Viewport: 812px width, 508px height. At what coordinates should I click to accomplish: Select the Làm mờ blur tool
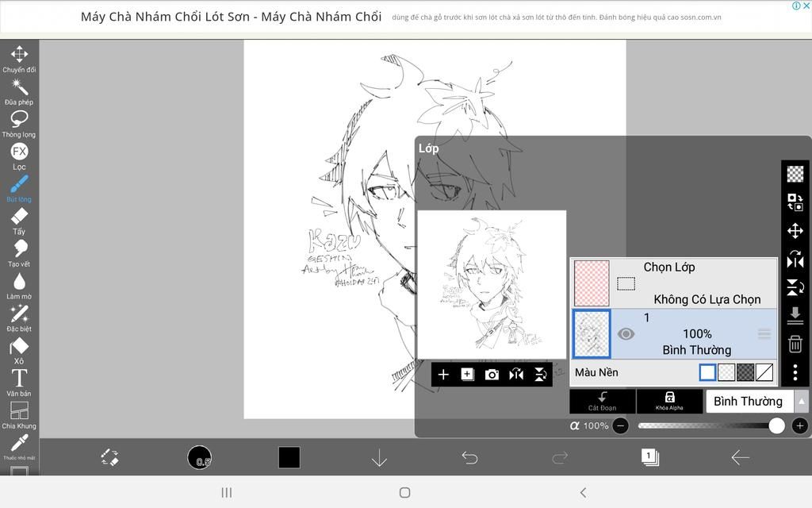[x=19, y=286]
